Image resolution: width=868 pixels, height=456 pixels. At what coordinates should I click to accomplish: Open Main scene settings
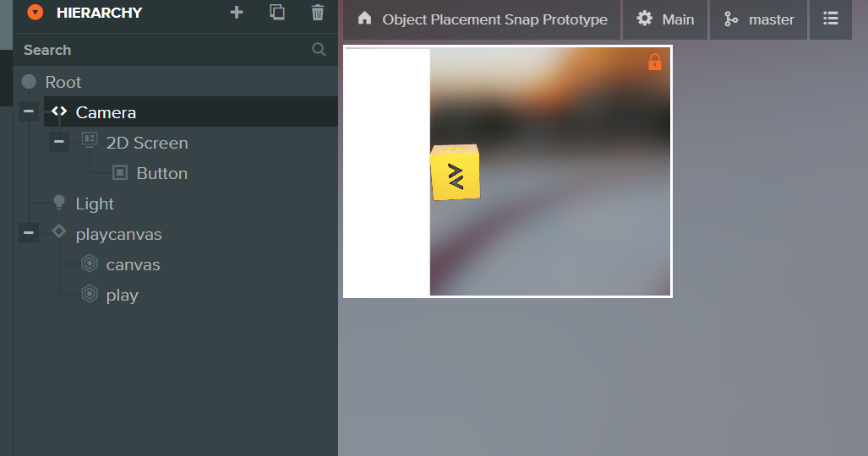[665, 19]
